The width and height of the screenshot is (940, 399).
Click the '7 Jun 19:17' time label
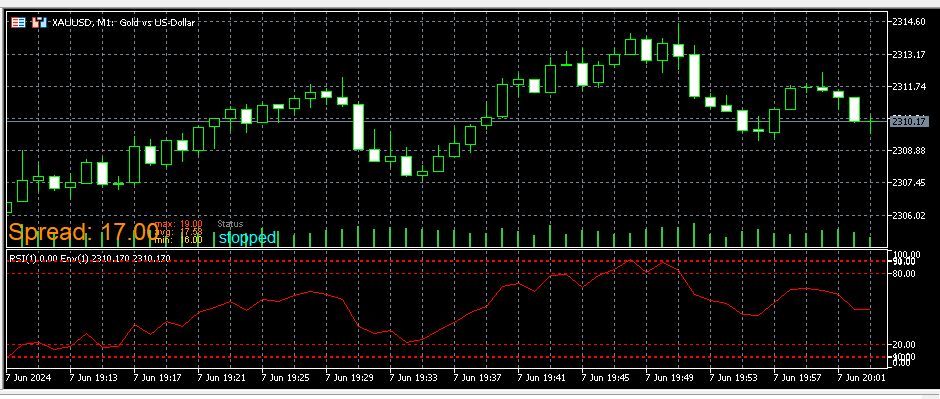coord(157,378)
